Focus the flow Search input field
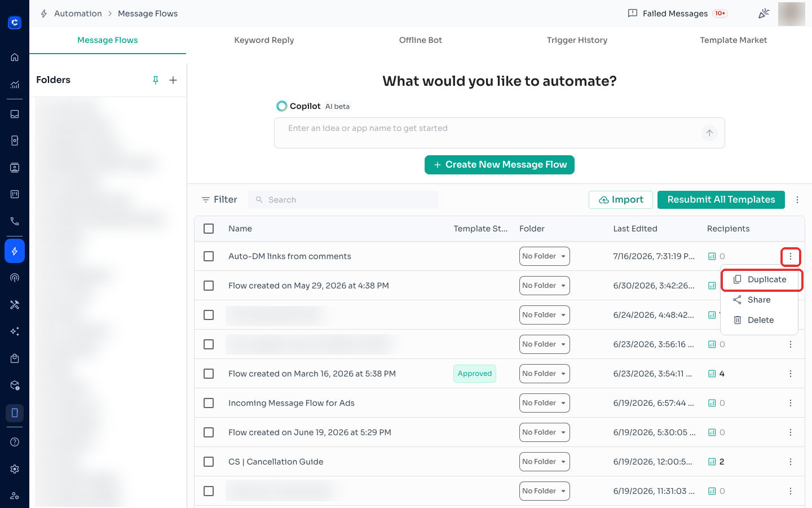Viewport: 812px width, 508px height. 343,200
